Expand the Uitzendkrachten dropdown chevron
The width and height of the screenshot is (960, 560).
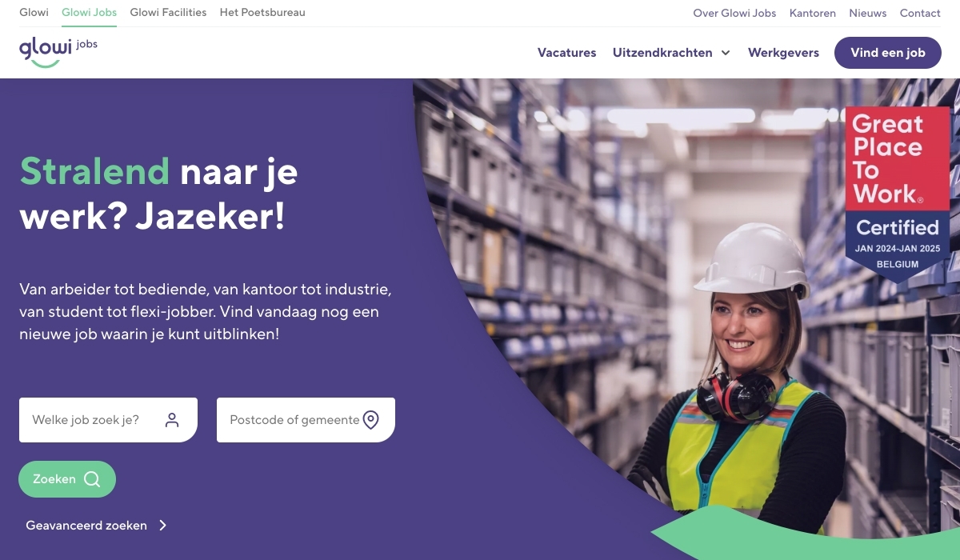point(726,53)
